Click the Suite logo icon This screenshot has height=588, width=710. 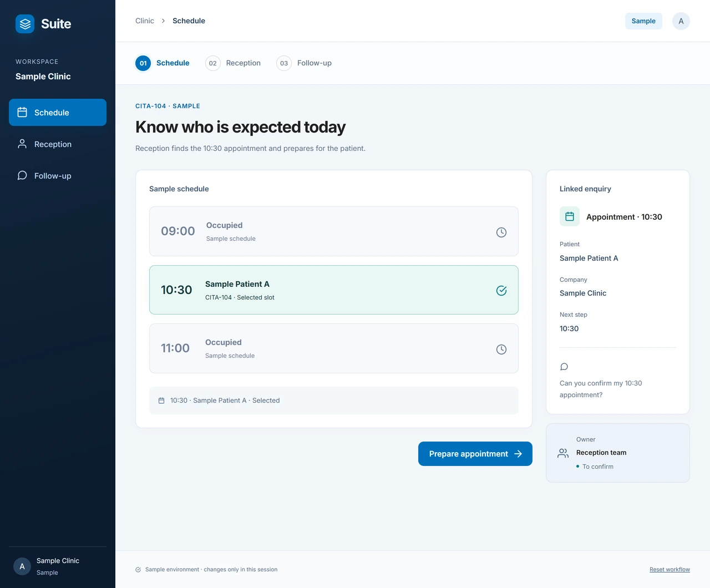point(25,24)
